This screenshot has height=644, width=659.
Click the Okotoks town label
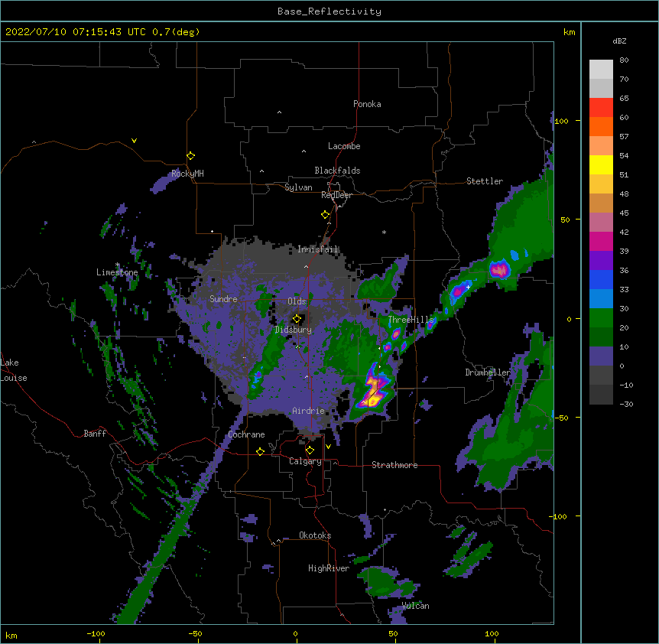[x=315, y=535]
